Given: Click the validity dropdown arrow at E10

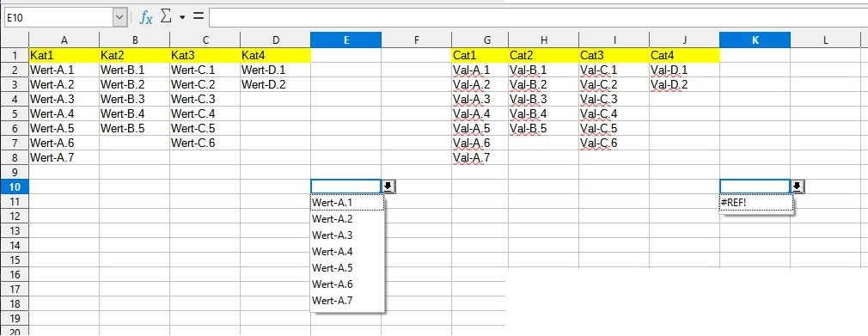Looking at the screenshot, I should pos(388,186).
